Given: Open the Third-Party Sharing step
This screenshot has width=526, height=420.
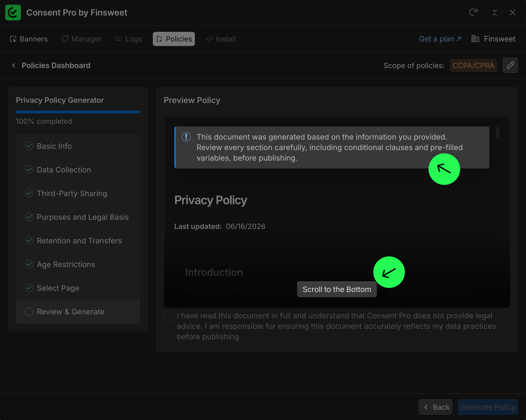Looking at the screenshot, I should coord(78,193).
